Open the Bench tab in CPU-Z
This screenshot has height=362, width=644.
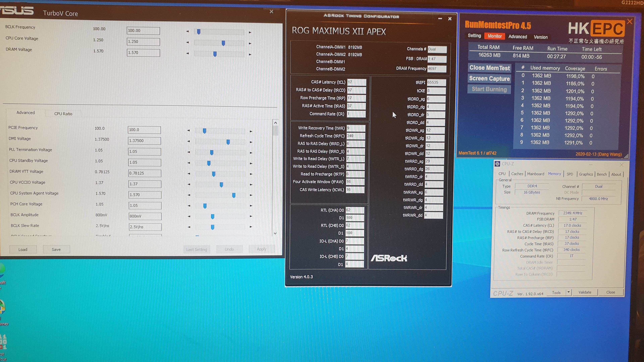[602, 175]
